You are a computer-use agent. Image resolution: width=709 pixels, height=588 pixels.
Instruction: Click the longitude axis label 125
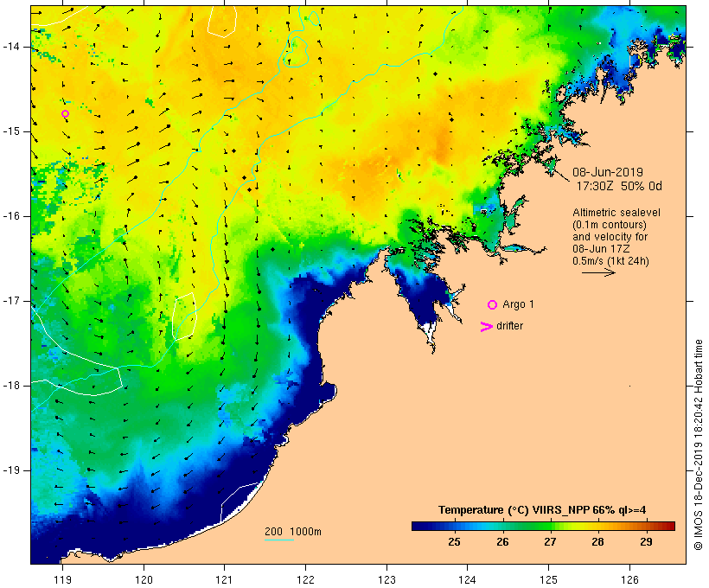[x=548, y=579]
